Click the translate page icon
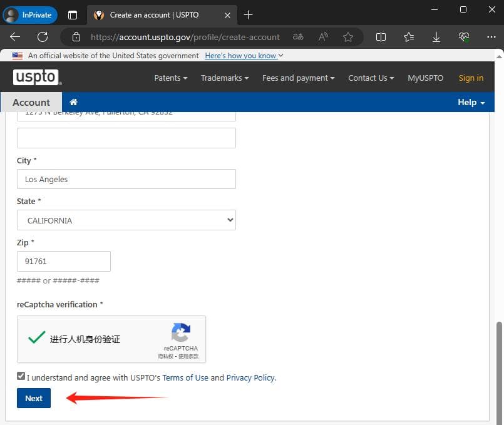The width and height of the screenshot is (504, 425). click(298, 37)
